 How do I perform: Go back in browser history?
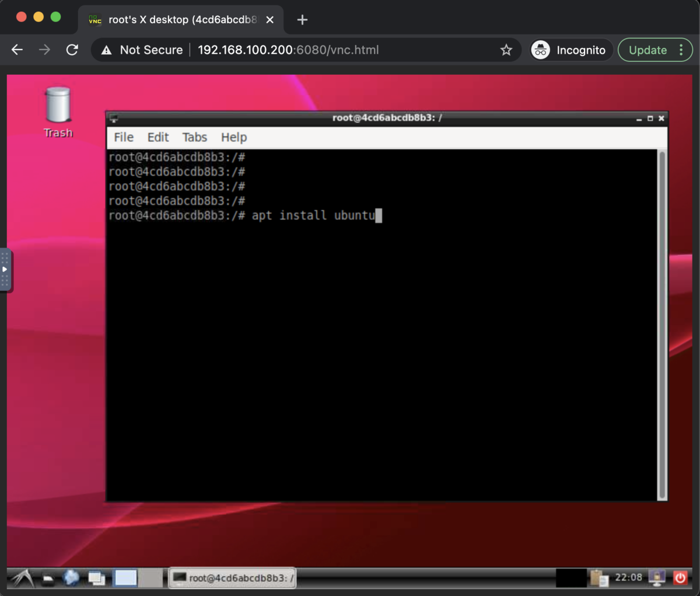tap(17, 50)
